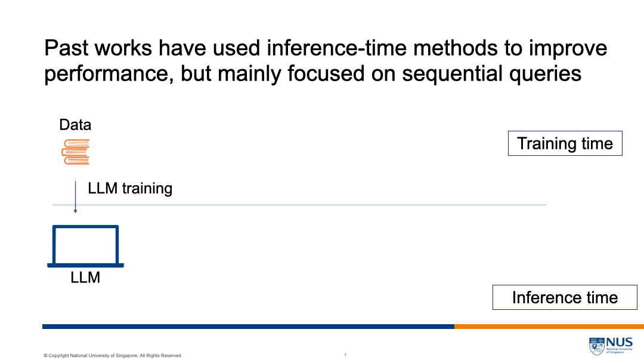Viewport: 644px width, 363px height.
Task: Click the orange stacked books icon
Action: click(x=76, y=152)
